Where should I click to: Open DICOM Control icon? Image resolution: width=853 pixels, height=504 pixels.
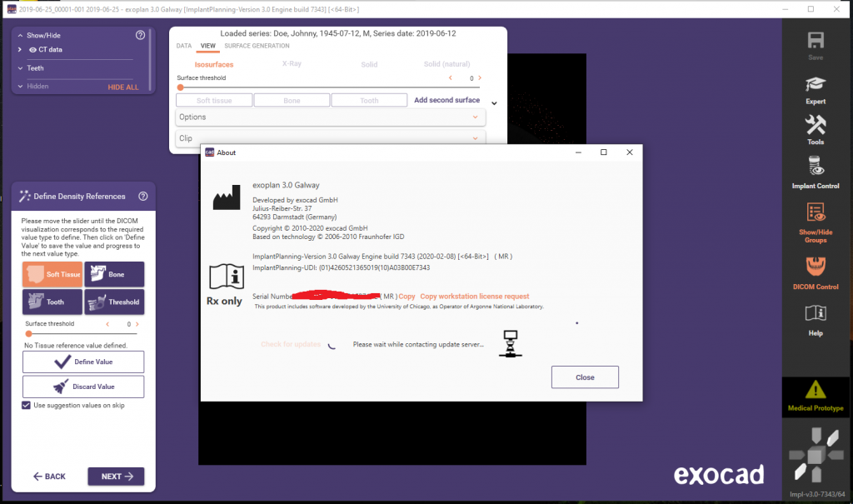coord(816,267)
